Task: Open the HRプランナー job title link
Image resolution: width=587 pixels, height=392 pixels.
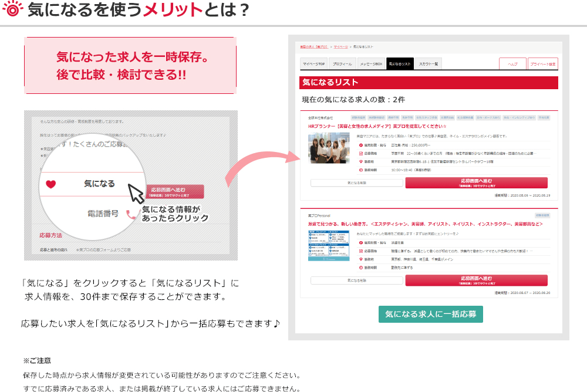Action: pyautogui.click(x=377, y=126)
